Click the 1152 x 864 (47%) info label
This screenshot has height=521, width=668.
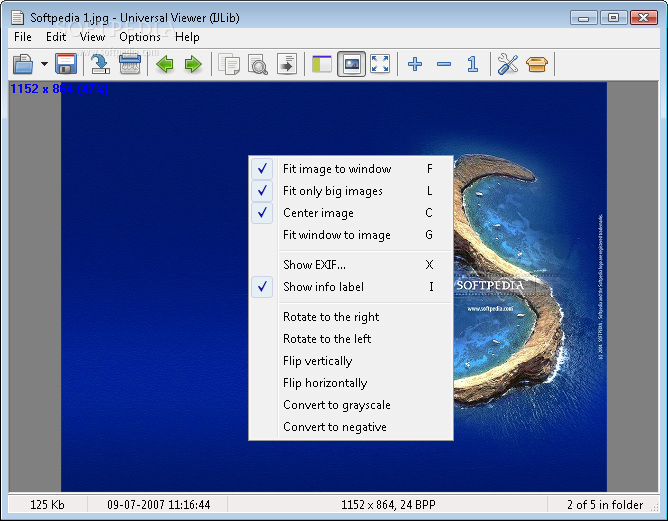[x=59, y=89]
